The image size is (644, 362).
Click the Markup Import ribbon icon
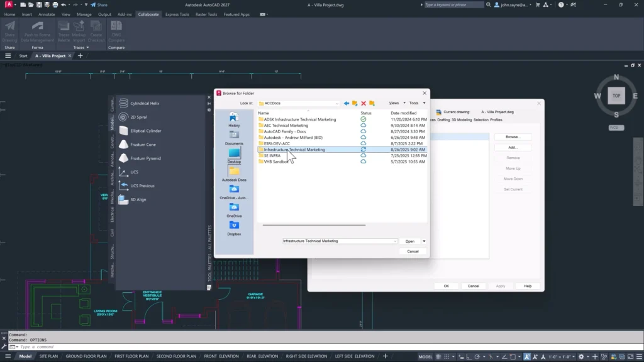[x=79, y=31]
